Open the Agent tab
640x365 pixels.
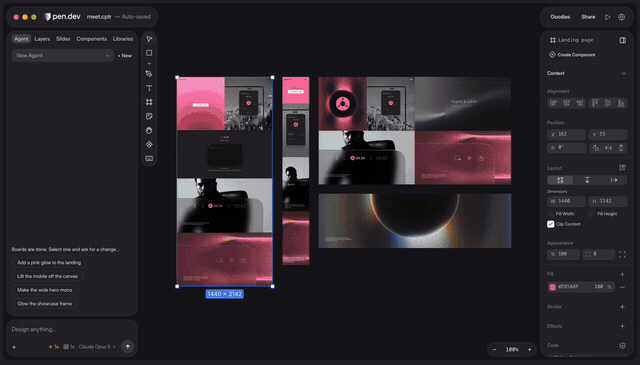(x=21, y=39)
